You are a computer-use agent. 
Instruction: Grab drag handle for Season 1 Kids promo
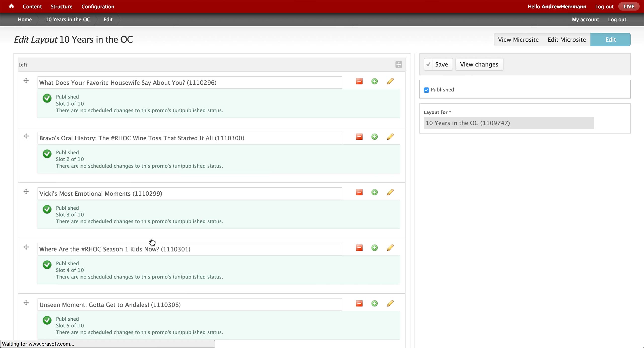click(x=26, y=247)
